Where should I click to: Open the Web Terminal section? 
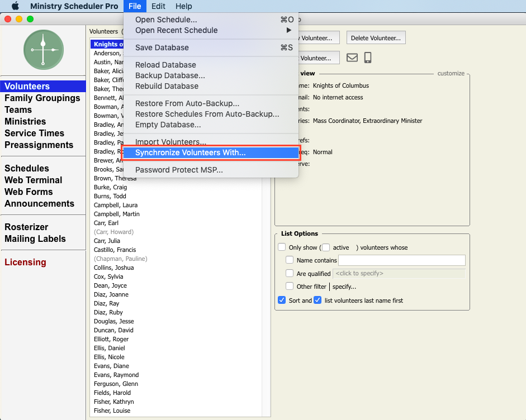tap(33, 180)
